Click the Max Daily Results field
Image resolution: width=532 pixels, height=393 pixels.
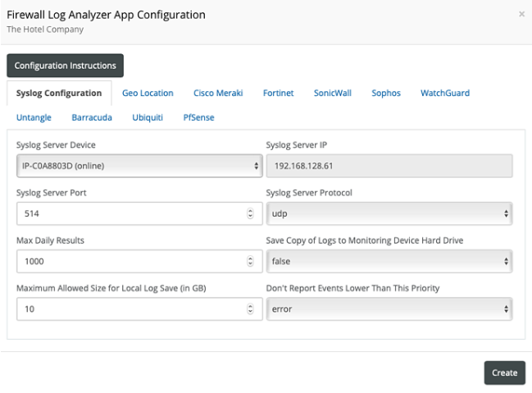click(x=139, y=261)
